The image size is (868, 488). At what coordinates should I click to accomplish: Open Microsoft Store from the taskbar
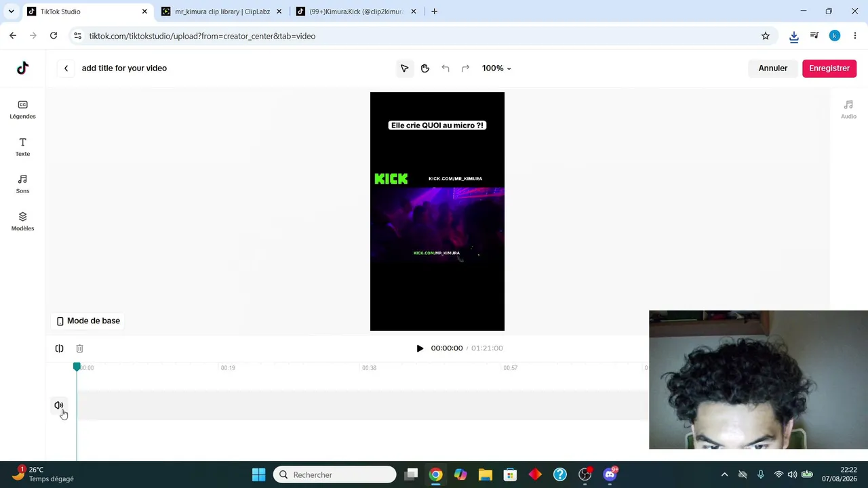point(510,474)
